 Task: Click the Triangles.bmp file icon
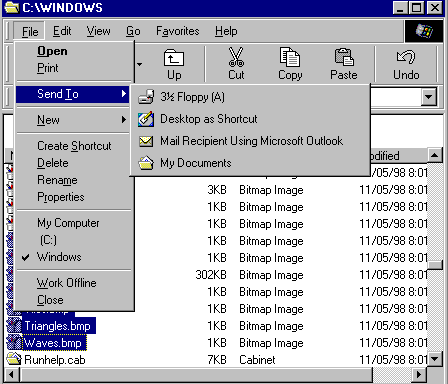14,326
